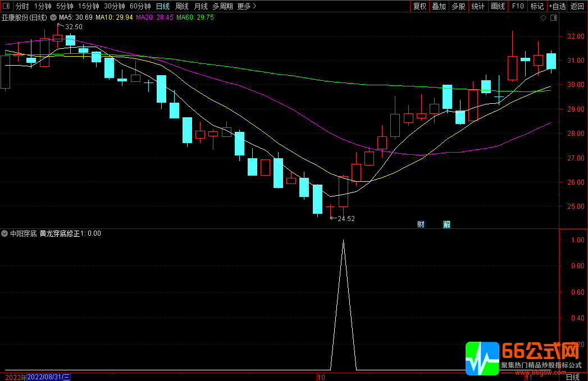Click the 亚康股份(日线) stock title
This screenshot has width=588, height=381.
(24, 17)
